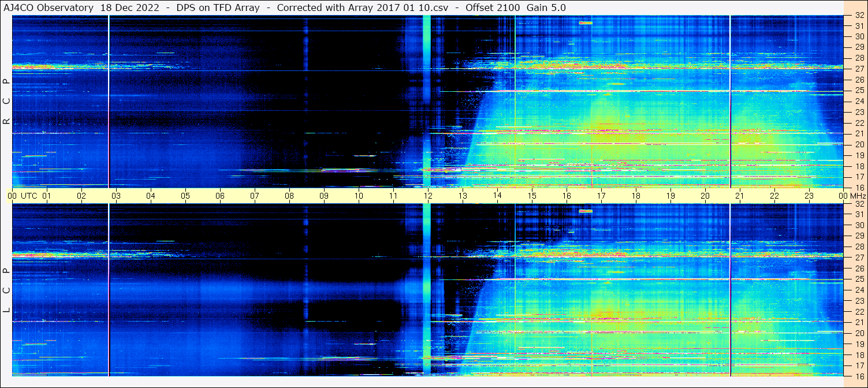Click 29 MHz on LCP frequency scale

(x=859, y=236)
